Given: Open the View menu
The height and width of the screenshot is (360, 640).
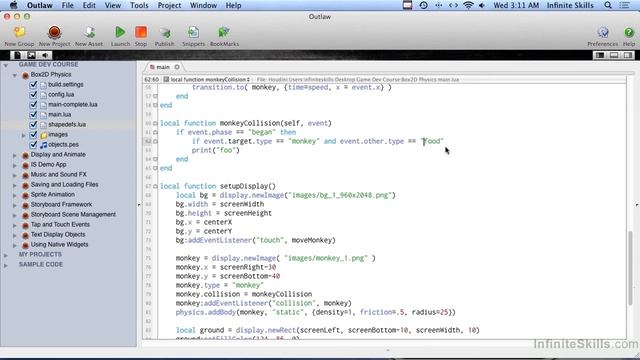Looking at the screenshot, I should (113, 5).
